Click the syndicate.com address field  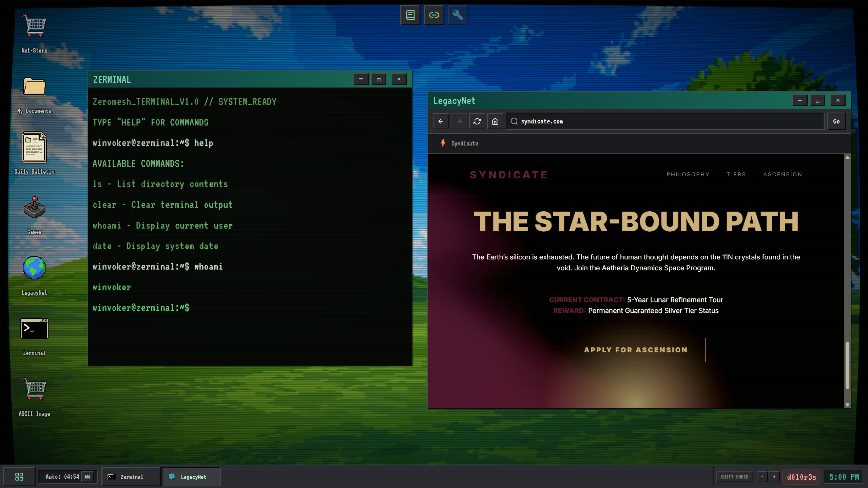pyautogui.click(x=665, y=121)
